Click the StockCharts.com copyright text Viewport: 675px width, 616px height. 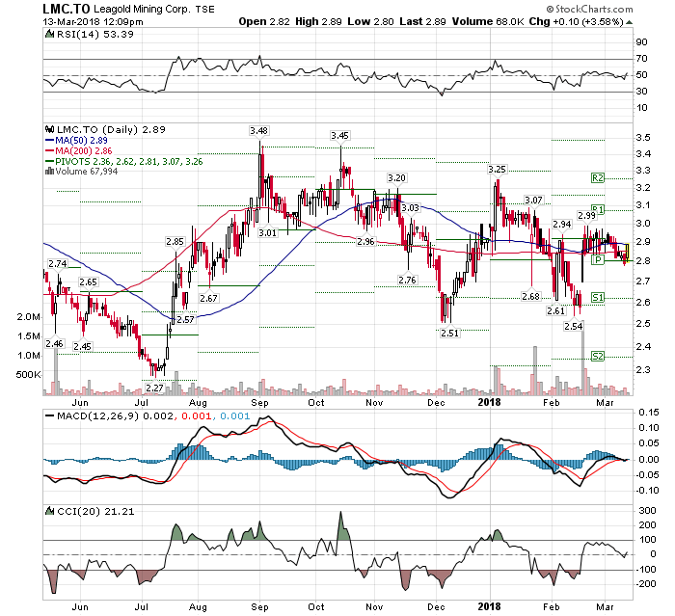click(x=589, y=9)
